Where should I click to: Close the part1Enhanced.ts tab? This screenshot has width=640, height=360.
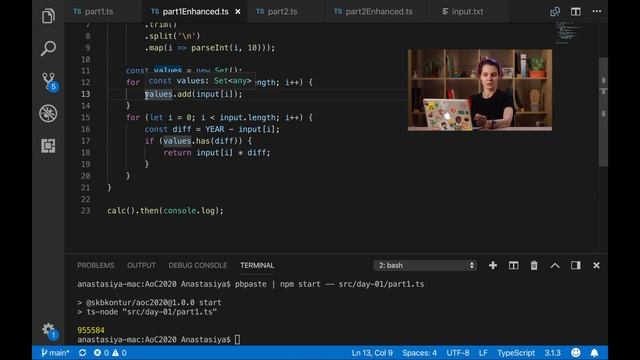[x=238, y=12]
